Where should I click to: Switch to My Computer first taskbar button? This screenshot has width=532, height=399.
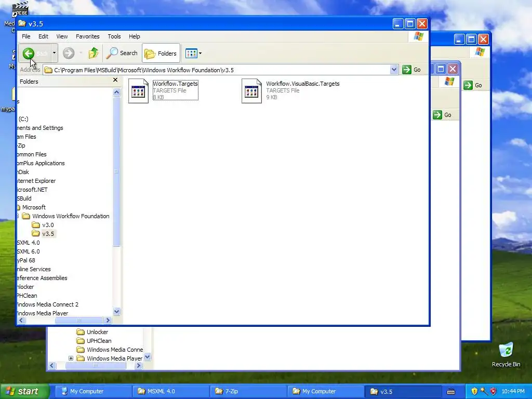click(92, 391)
